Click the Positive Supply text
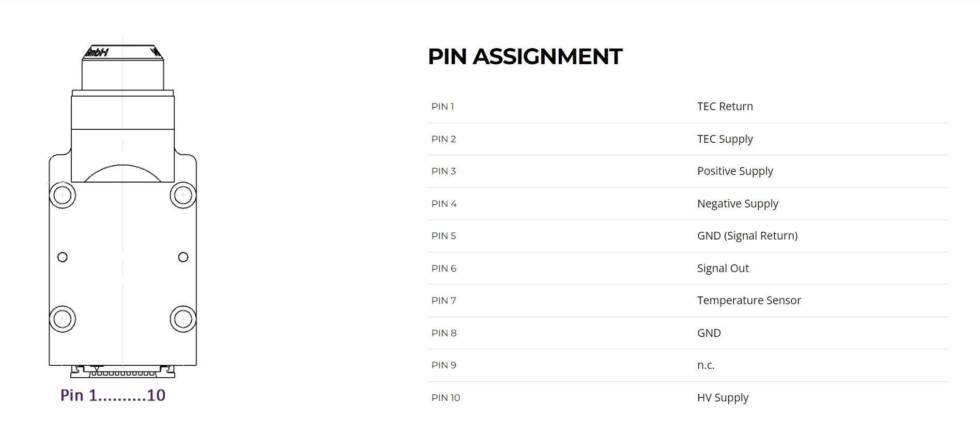 pos(735,171)
